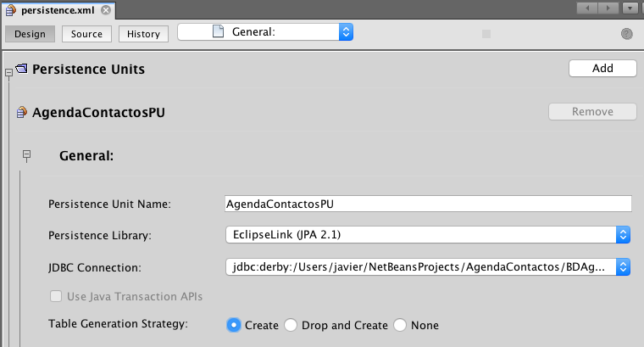Click the document icon in General selector
This screenshot has width=644, height=347.
(x=218, y=32)
